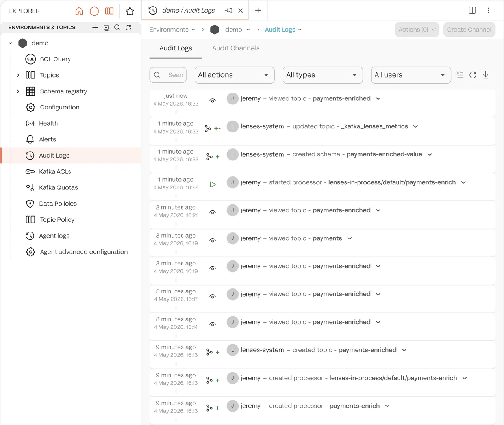Image resolution: width=504 pixels, height=425 pixels.
Task: Close the demo / Audit Logs tab
Action: click(x=241, y=11)
